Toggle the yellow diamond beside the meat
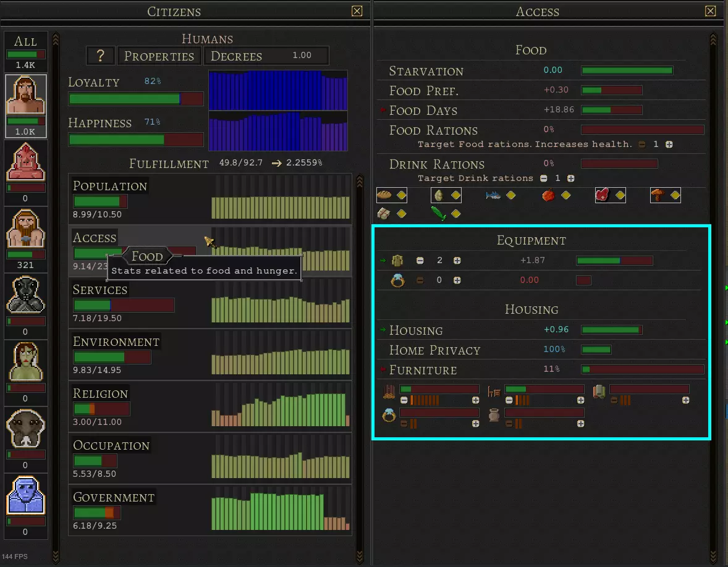The width and height of the screenshot is (728, 567). point(620,196)
